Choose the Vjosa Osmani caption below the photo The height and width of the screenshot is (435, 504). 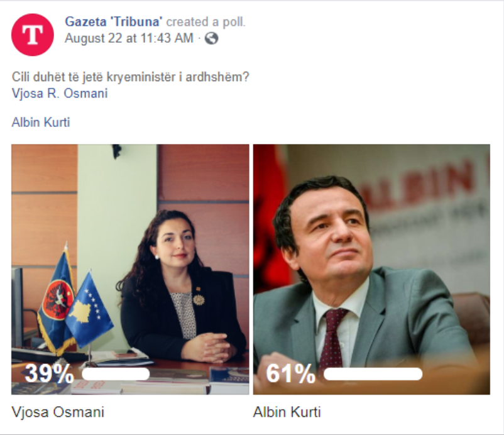(58, 412)
